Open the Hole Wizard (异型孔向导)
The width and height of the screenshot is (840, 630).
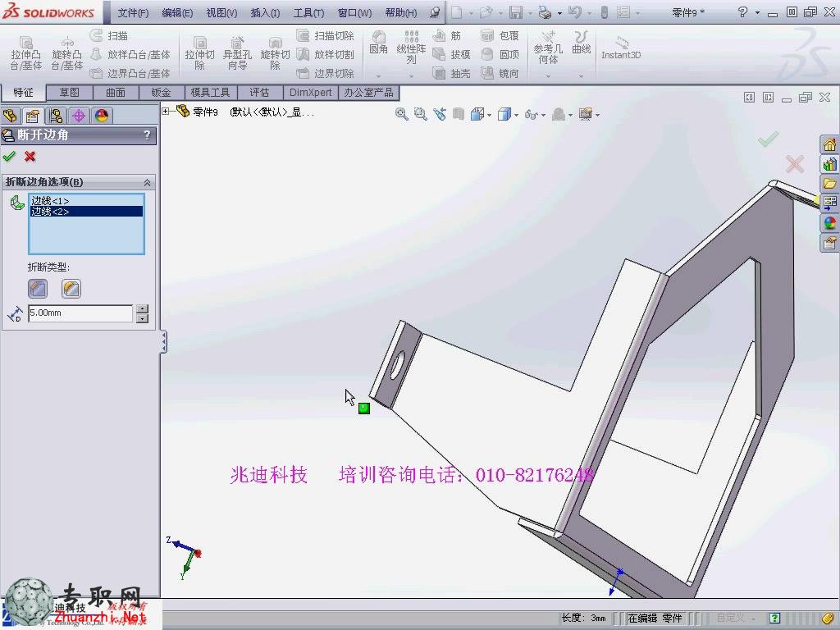click(x=237, y=53)
